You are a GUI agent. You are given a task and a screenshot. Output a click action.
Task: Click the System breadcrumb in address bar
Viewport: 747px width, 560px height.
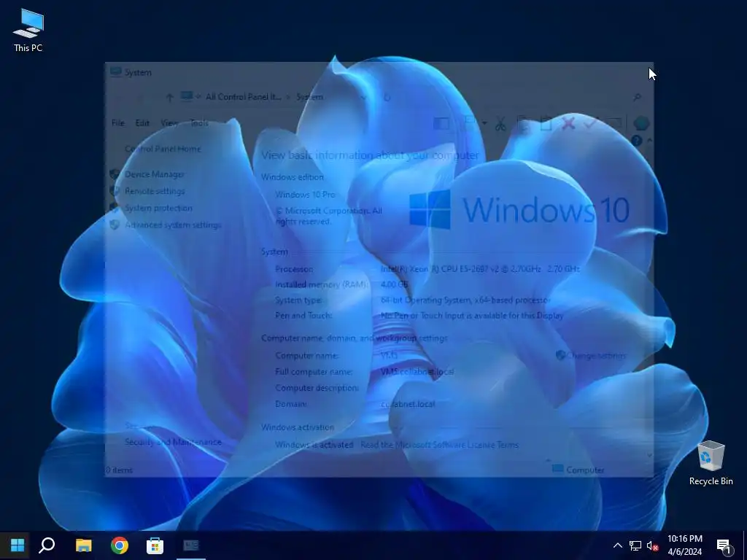click(309, 97)
